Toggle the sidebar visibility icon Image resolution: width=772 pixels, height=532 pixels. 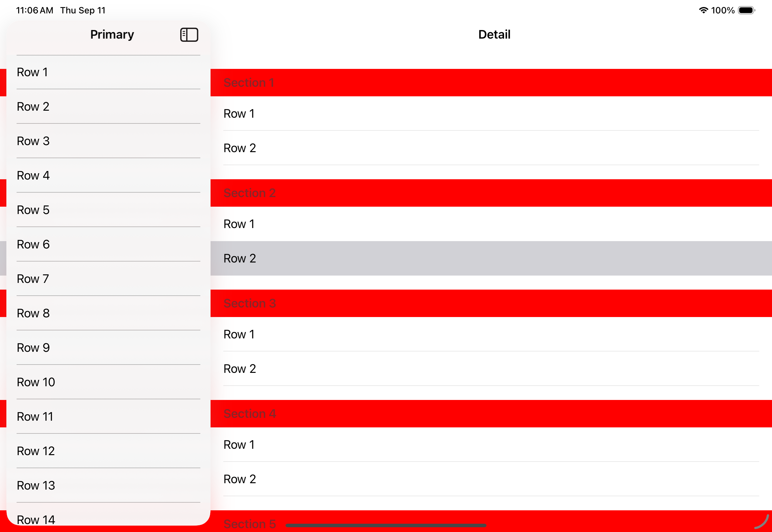tap(189, 35)
